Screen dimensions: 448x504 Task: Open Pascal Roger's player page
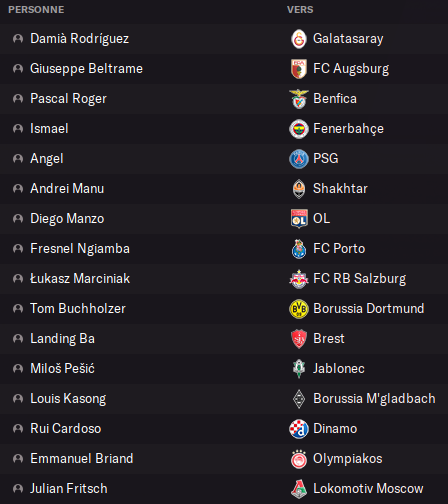click(x=68, y=99)
